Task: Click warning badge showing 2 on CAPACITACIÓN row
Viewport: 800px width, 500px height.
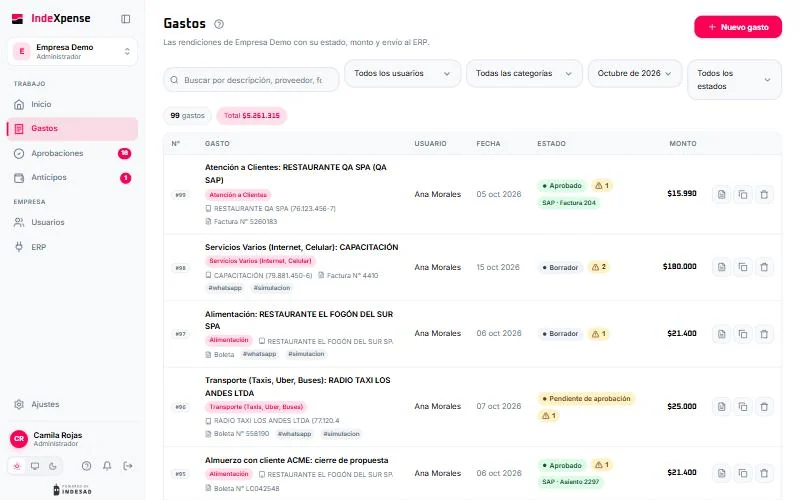Action: (x=599, y=267)
